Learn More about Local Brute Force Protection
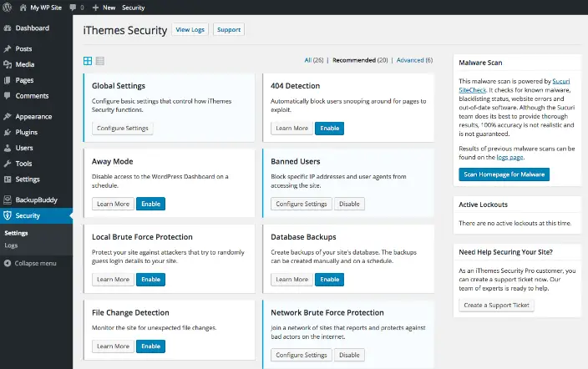Viewport: 588px width, 369px height. coord(113,280)
